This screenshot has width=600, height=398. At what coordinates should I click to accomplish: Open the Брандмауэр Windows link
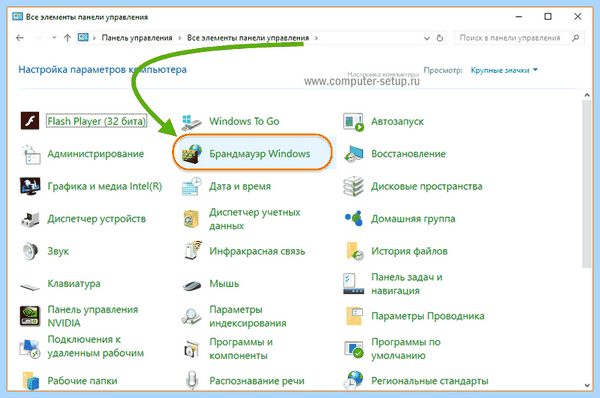(x=259, y=154)
